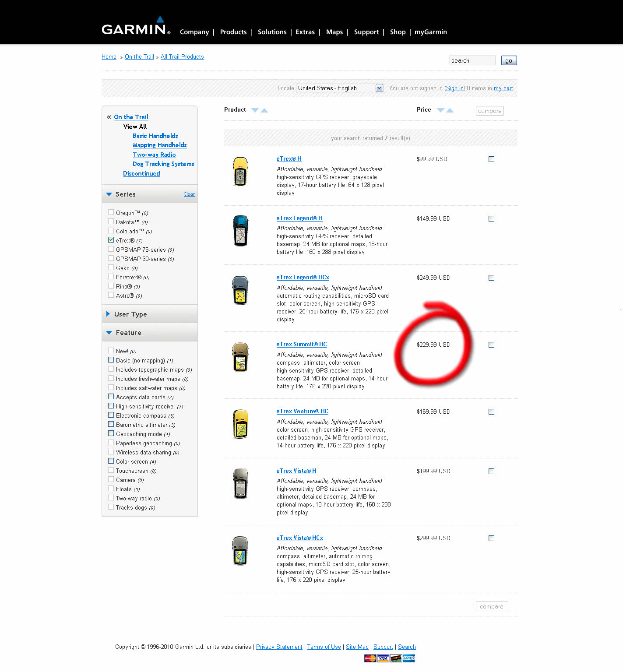Image resolution: width=623 pixels, height=672 pixels.
Task: Click the go search button
Action: pyautogui.click(x=509, y=60)
